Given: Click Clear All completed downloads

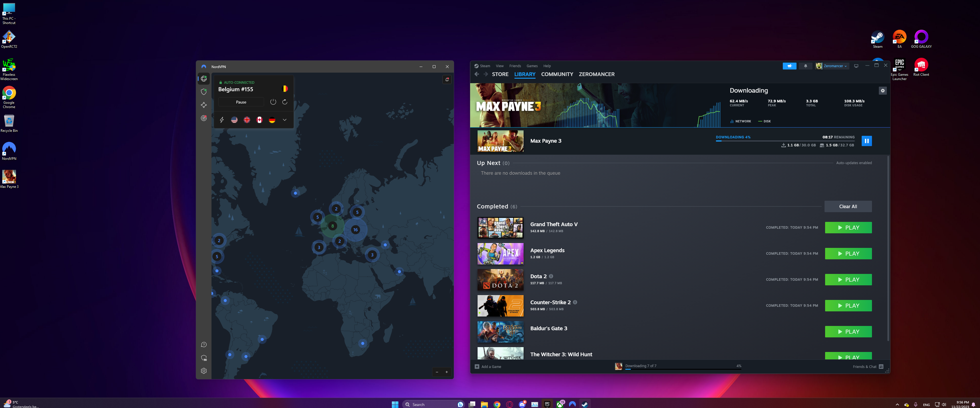Looking at the screenshot, I should click(x=848, y=206).
